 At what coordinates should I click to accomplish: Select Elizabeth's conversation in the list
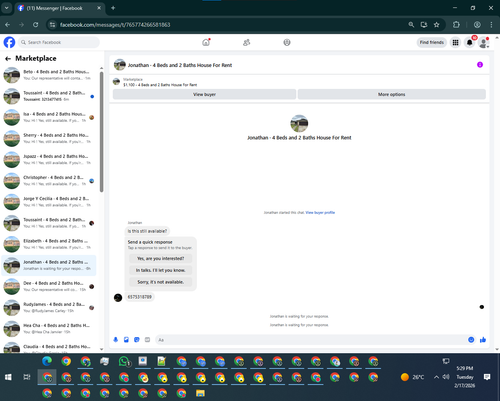[x=49, y=244]
